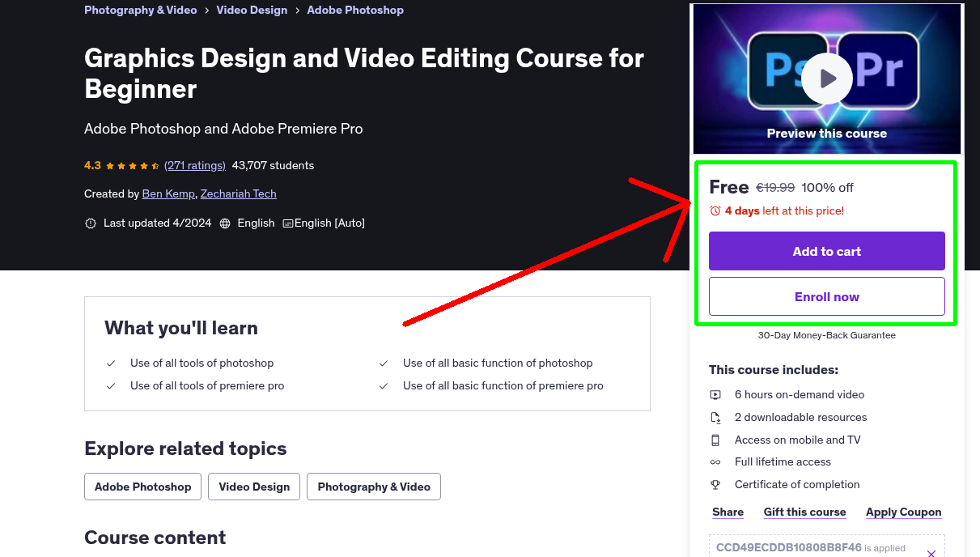Click the Explore related topics heading
This screenshot has width=980, height=557.
[185, 449]
